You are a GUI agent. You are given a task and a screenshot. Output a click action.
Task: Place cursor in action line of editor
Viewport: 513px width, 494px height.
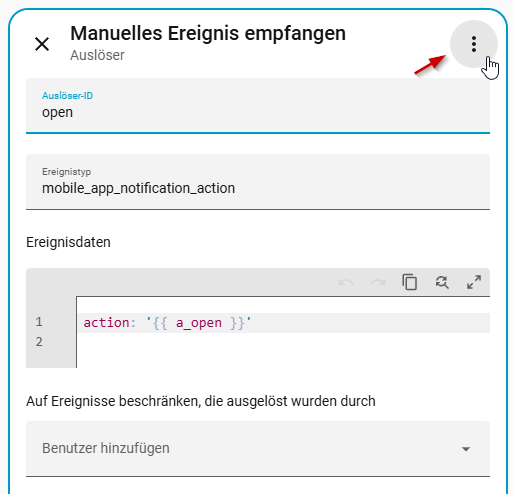pos(284,323)
